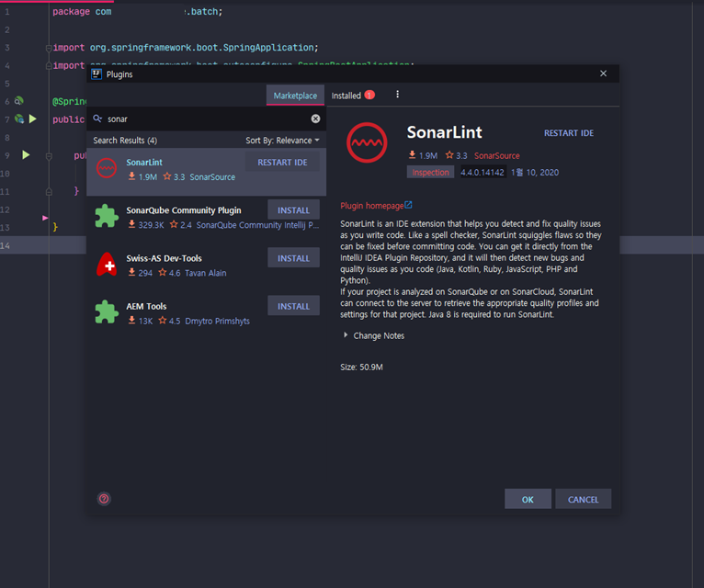Click RESTART IDE in the SonarLint list row
This screenshot has width=704, height=588.
coord(282,162)
